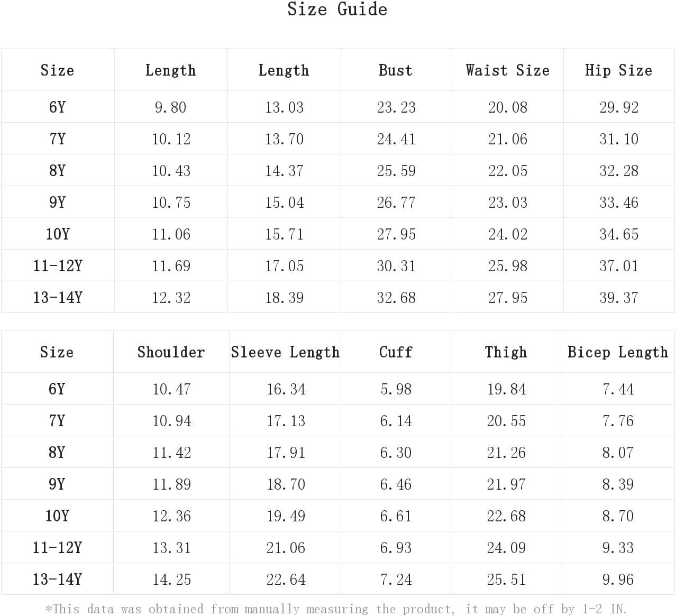Click the Size Guide title

pyautogui.click(x=337, y=10)
